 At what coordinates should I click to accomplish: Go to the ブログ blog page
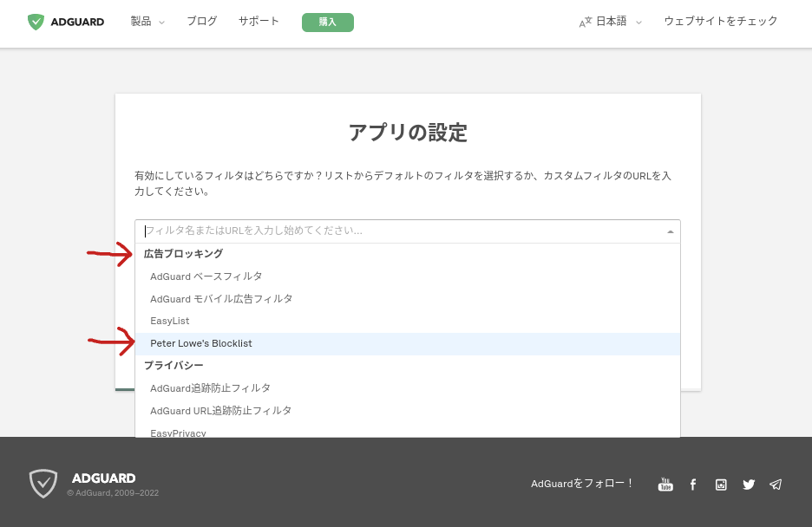click(202, 21)
